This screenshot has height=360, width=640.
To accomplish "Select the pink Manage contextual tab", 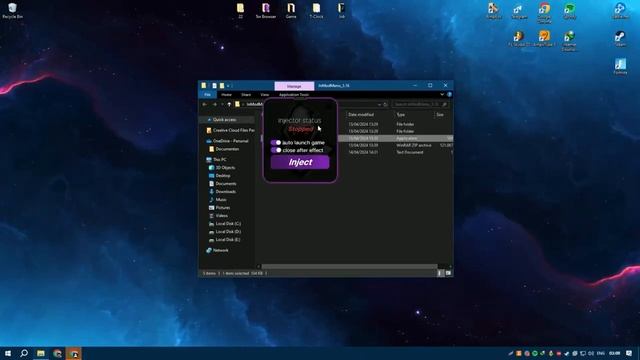I will tap(294, 86).
